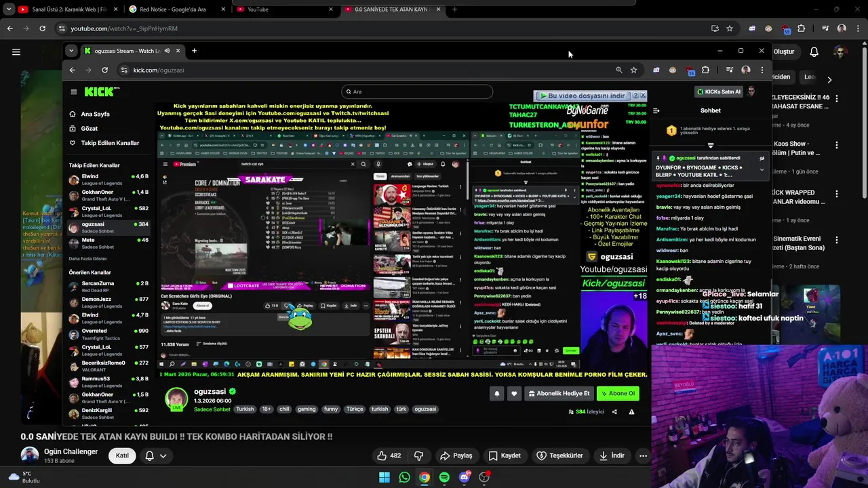This screenshot has width=868, height=488.
Task: Like the video with 482 likes
Action: (389, 455)
